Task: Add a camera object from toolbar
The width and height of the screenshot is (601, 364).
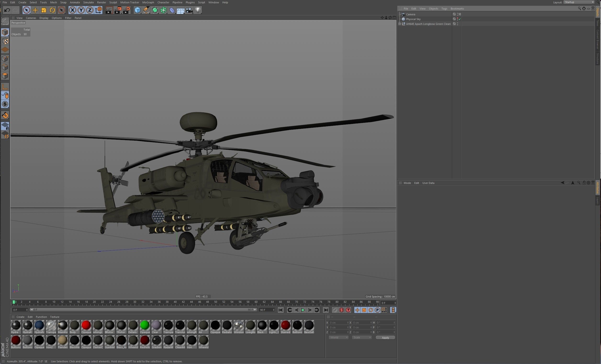Action: click(189, 10)
